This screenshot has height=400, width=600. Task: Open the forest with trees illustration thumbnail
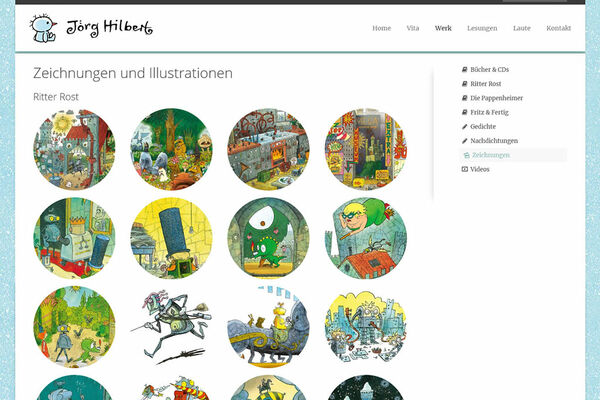click(171, 149)
